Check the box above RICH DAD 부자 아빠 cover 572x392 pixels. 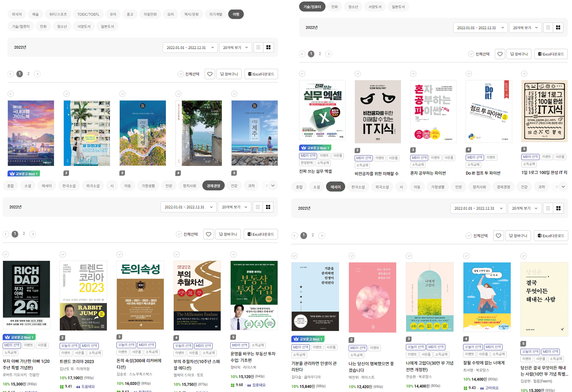[6, 254]
